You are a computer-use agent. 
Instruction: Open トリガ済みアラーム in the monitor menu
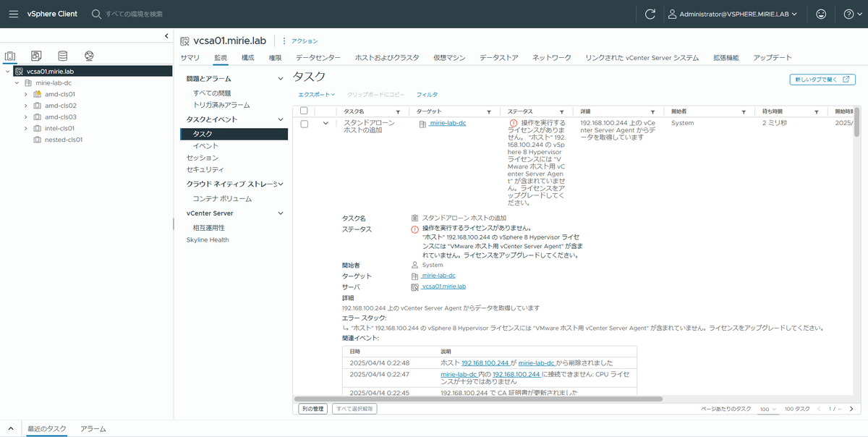click(221, 105)
